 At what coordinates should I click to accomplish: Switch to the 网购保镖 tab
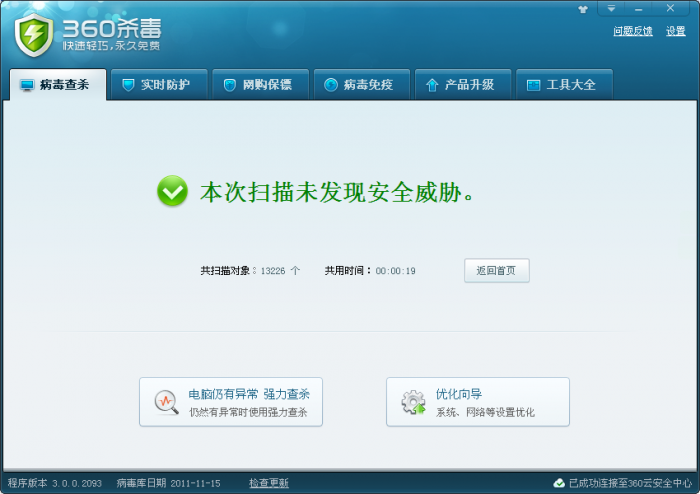click(x=260, y=84)
